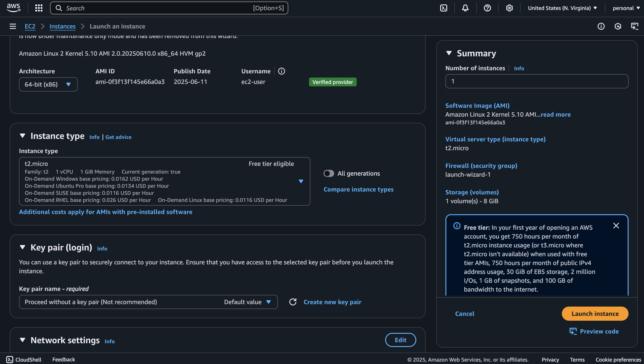Click the ec2-user username value
Screen dimensions: 644x364
(253, 82)
